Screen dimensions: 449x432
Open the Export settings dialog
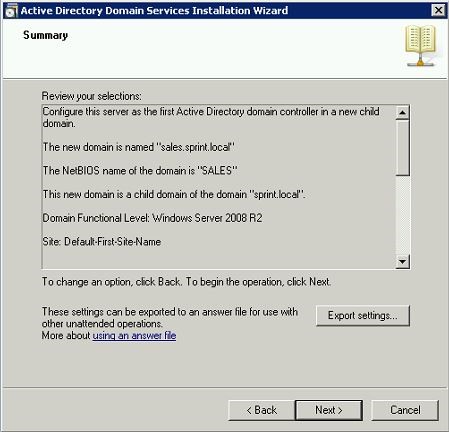click(x=363, y=315)
